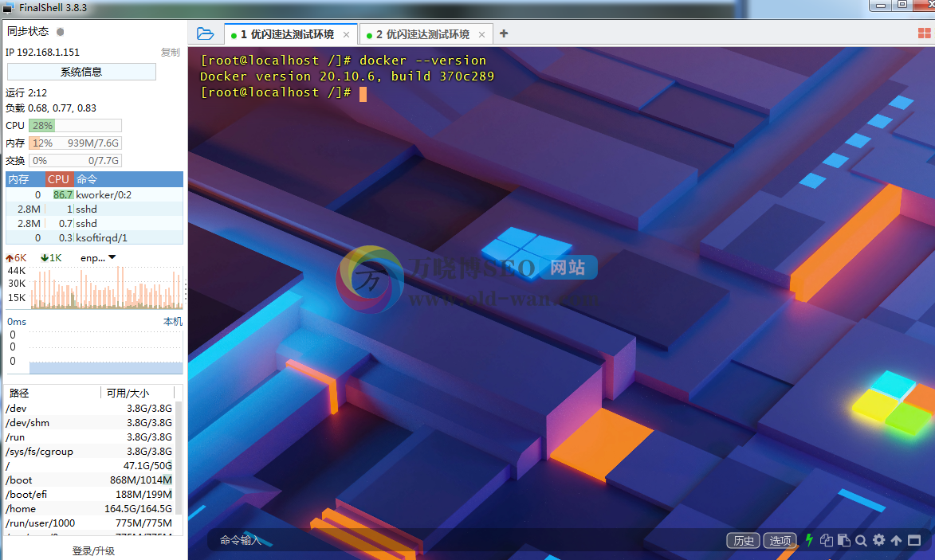The image size is (935, 560).
Task: Click the IP 192.168.1.151 text
Action: click(42, 53)
